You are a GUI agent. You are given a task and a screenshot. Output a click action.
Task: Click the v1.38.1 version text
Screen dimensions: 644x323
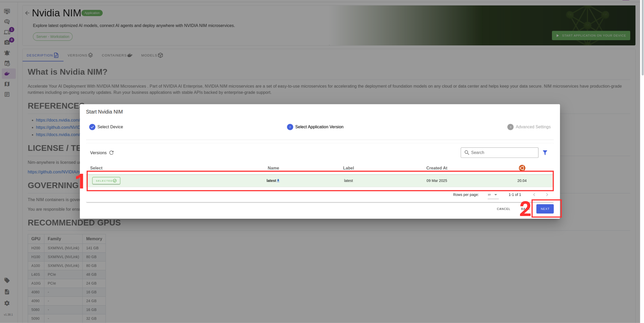pyautogui.click(x=8, y=315)
